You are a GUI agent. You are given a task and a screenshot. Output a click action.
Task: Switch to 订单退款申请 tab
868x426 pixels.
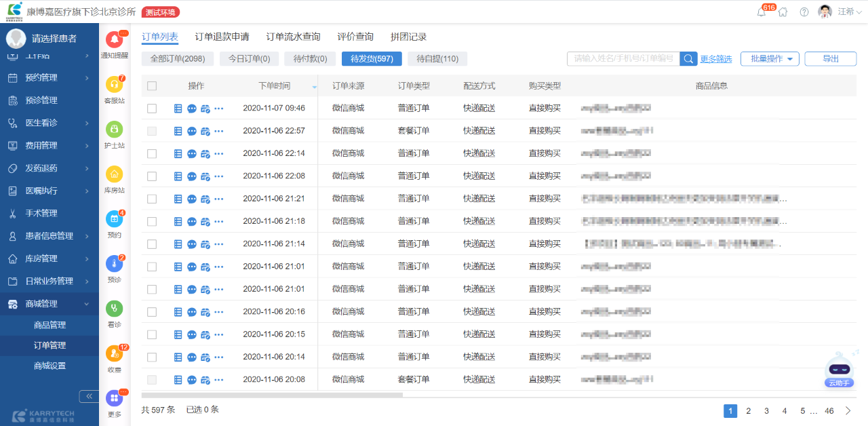click(222, 37)
